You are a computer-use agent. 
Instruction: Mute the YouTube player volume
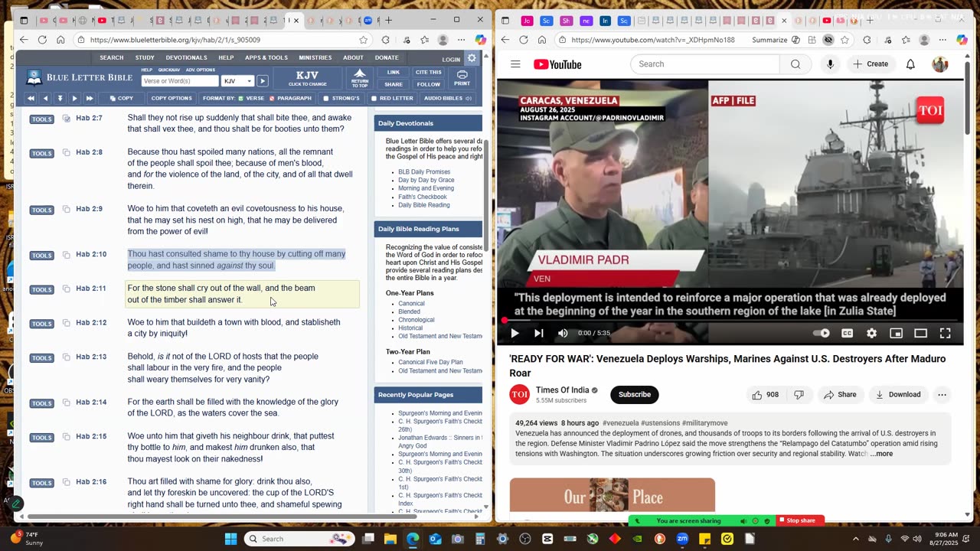[563, 333]
